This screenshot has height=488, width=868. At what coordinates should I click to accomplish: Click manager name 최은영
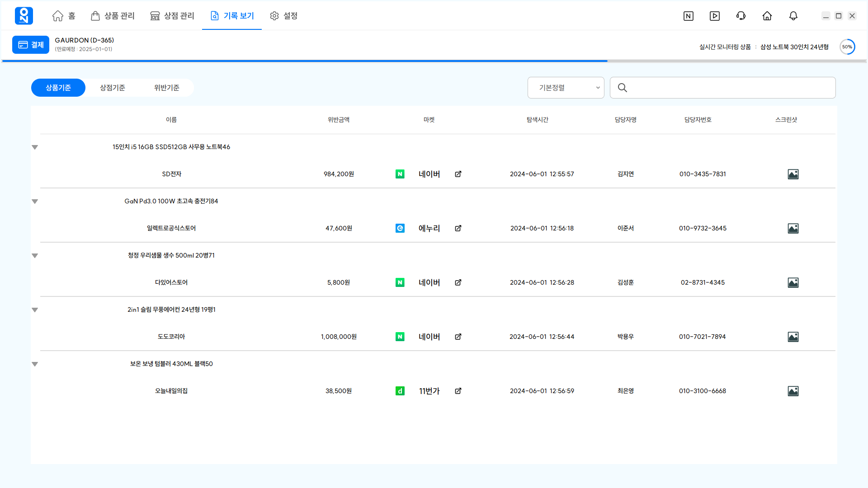pyautogui.click(x=626, y=391)
